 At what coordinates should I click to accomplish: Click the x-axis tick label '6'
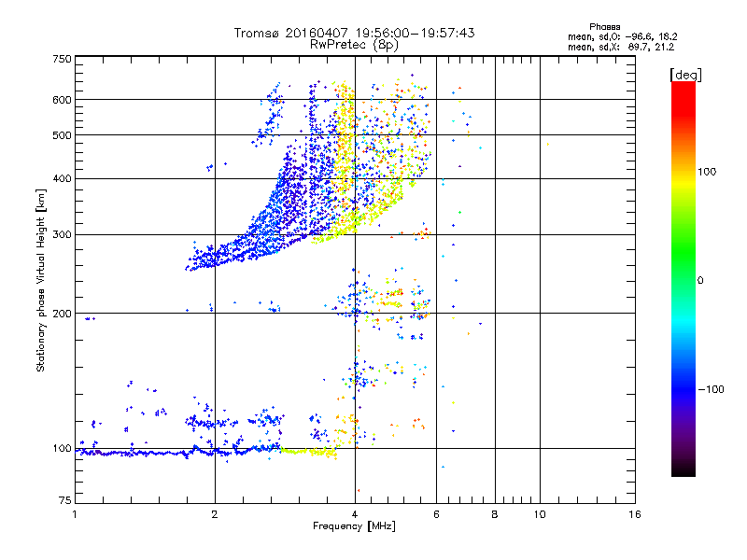[436, 514]
